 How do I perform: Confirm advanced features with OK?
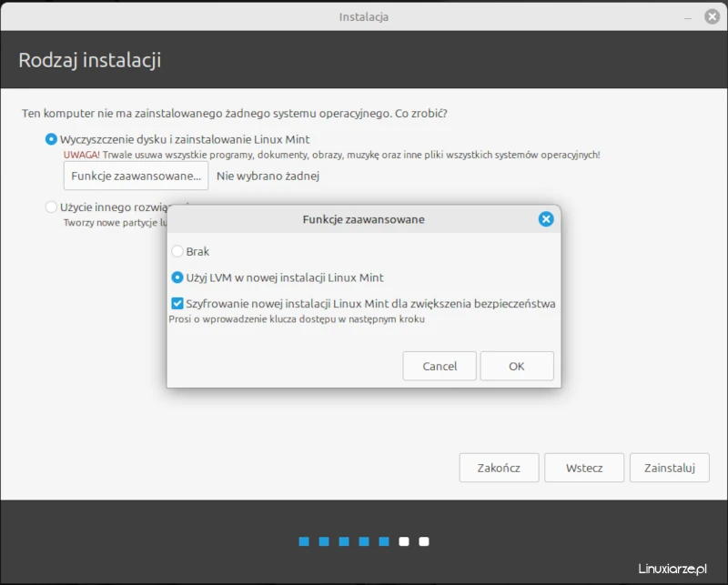click(517, 366)
